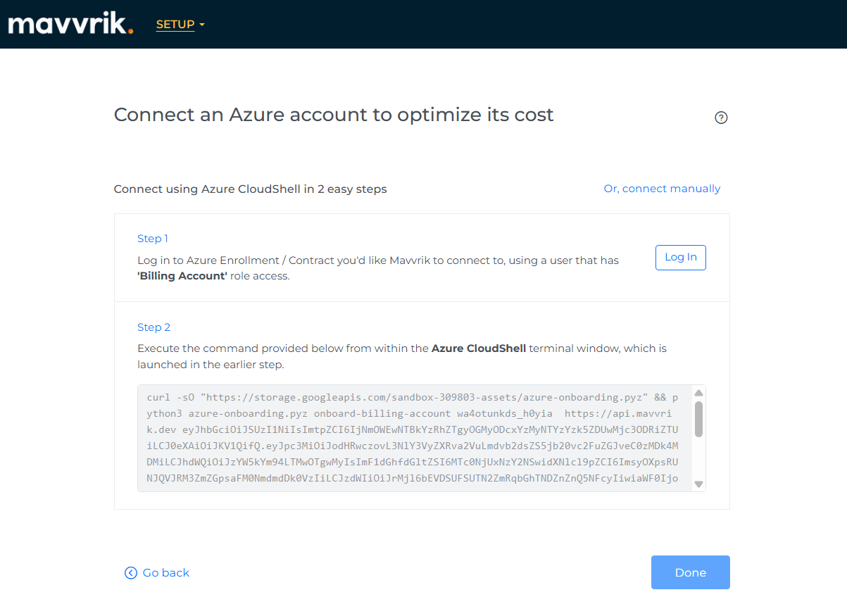Click the Step 1 label
The width and height of the screenshot is (847, 616).
pos(153,239)
